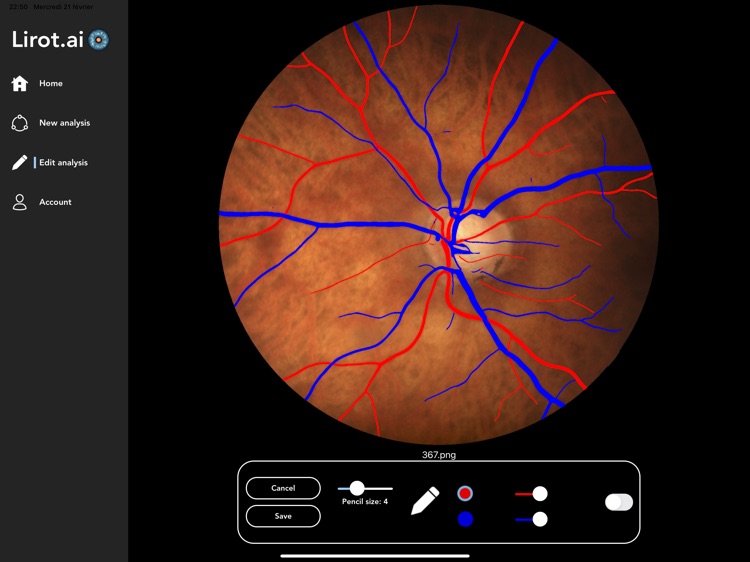
Task: Click the Edit analysis pencil icon in sidebar
Action: click(x=20, y=163)
